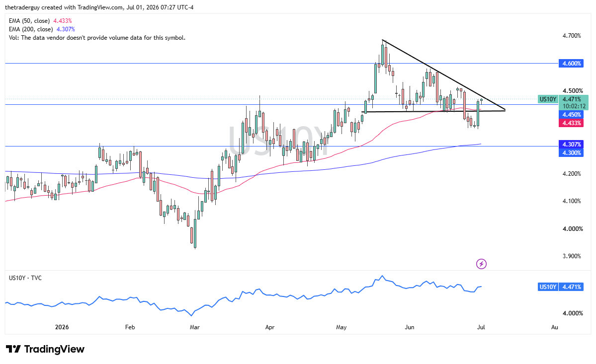This screenshot has width=596, height=364.
Task: Click the 2026 label on time axis
Action: coord(62,327)
